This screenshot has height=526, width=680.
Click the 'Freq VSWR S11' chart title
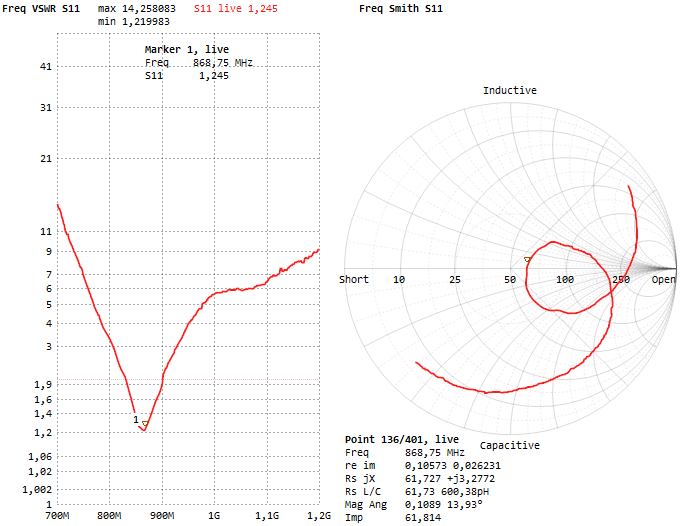pos(41,8)
